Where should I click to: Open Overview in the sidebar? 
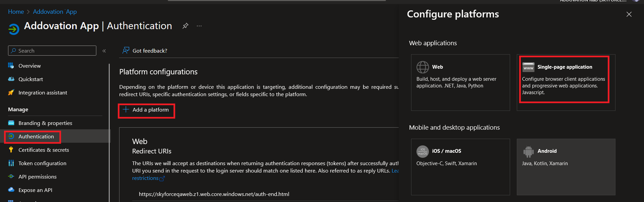point(30,66)
